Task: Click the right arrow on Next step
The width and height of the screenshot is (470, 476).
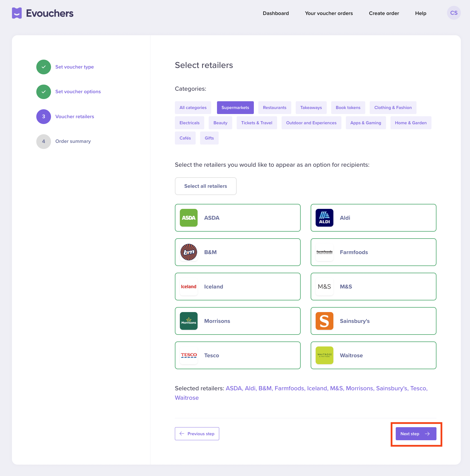Action: [427, 434]
